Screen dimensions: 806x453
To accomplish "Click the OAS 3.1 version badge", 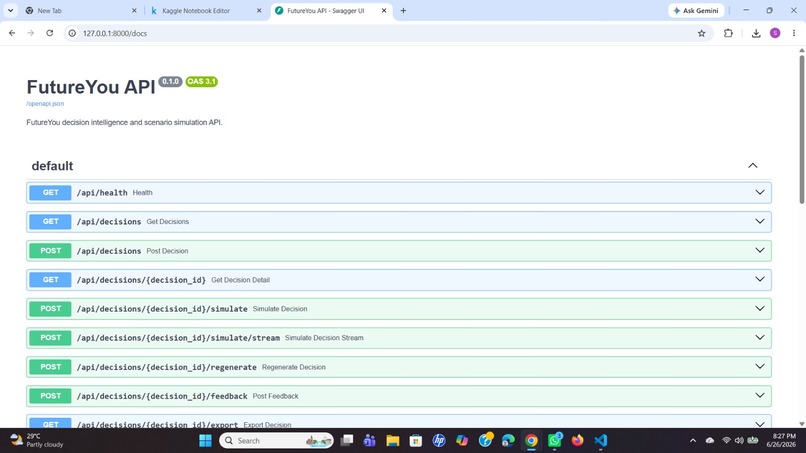I will point(202,81).
